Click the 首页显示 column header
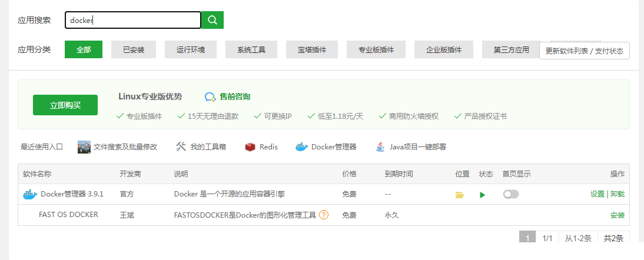 tap(517, 174)
